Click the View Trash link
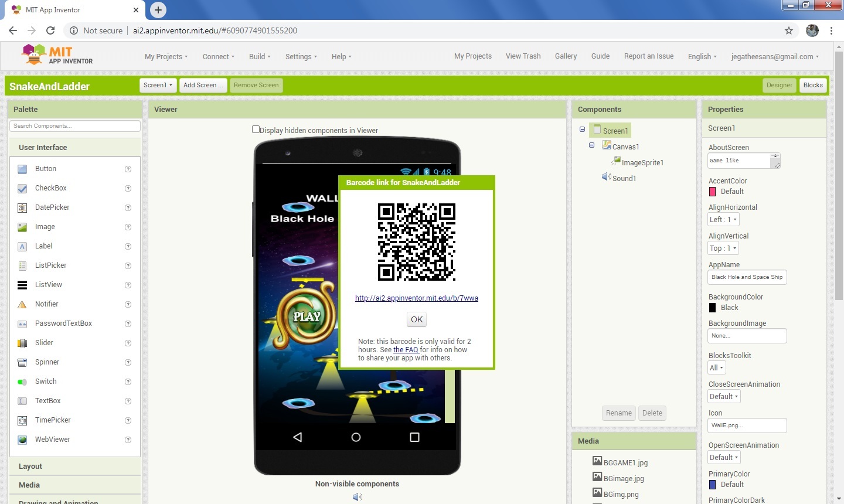 [x=523, y=56]
